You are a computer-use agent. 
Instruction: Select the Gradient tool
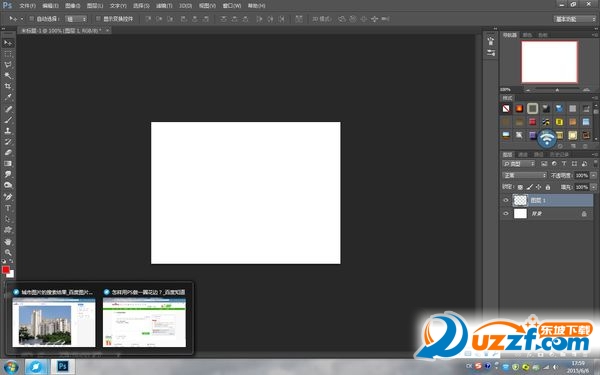(x=8, y=163)
